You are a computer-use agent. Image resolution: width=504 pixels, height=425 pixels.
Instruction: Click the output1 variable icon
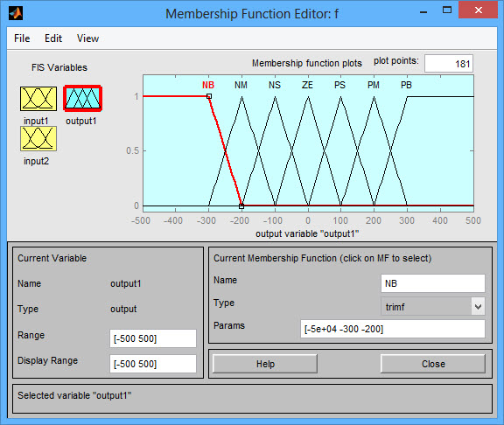click(83, 99)
